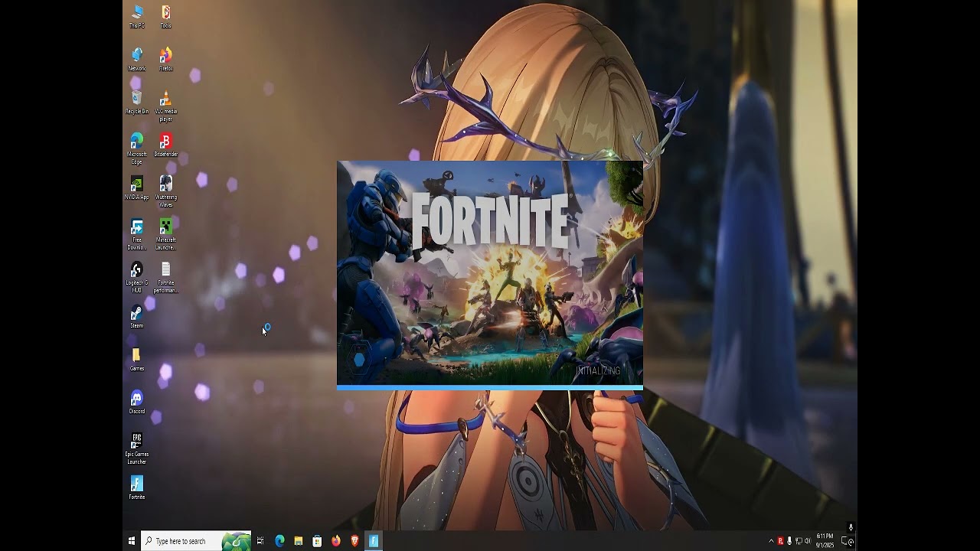The width and height of the screenshot is (980, 551).
Task: Open the volume control in tray
Action: click(808, 541)
